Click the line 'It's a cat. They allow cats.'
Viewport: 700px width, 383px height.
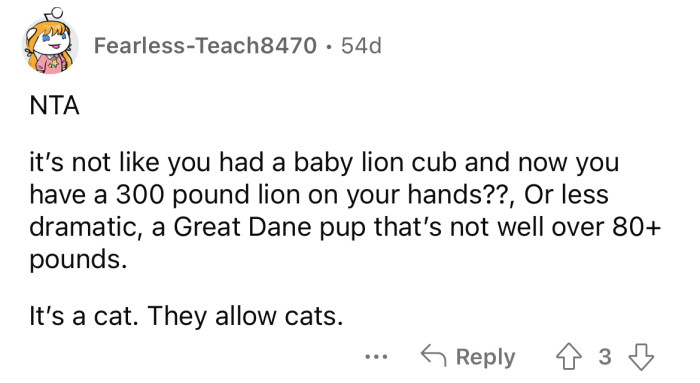tap(186, 316)
